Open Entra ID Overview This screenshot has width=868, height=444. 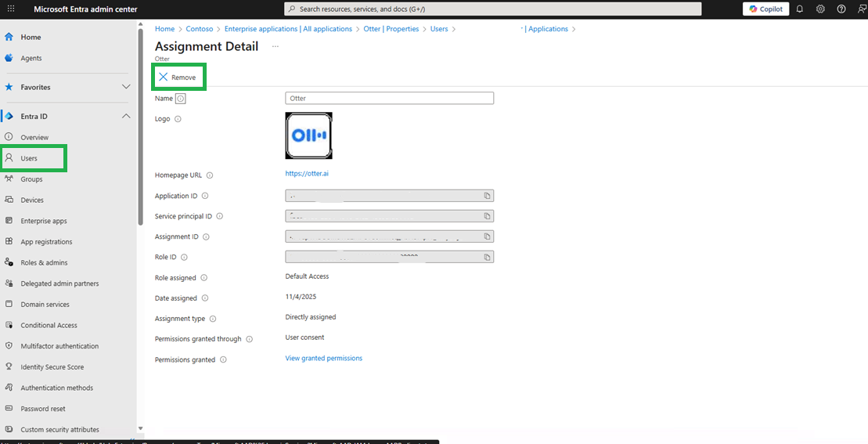pos(34,137)
